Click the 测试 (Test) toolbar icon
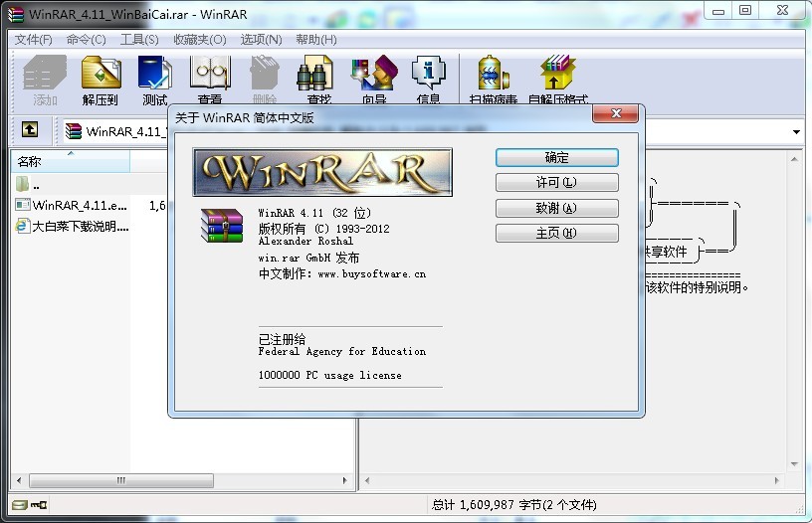This screenshot has height=523, width=812. coord(154,79)
